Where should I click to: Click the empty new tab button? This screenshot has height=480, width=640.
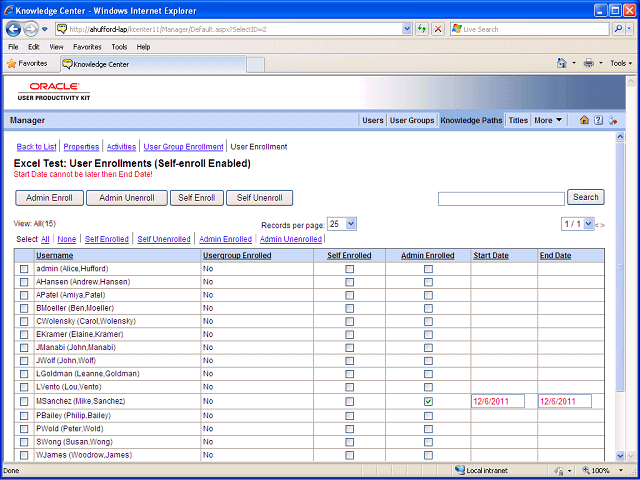[x=256, y=65]
